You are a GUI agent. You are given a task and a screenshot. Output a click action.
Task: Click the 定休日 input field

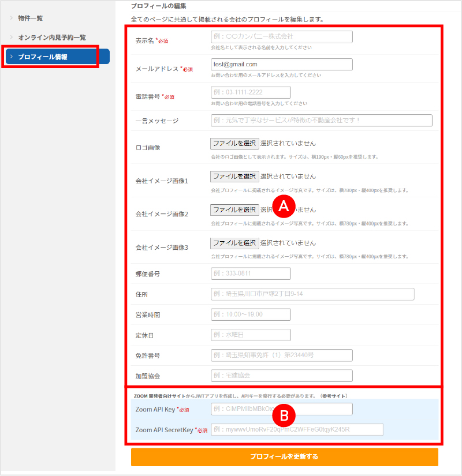pyautogui.click(x=251, y=335)
